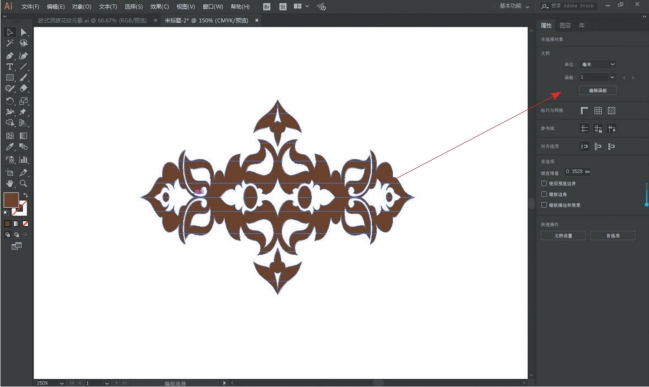The width and height of the screenshot is (649, 387).
Task: Choose the Eraser tool
Action: pos(24,88)
